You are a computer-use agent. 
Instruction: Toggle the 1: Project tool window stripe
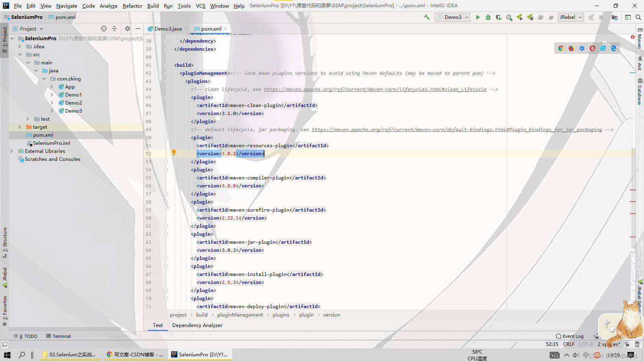(5, 40)
